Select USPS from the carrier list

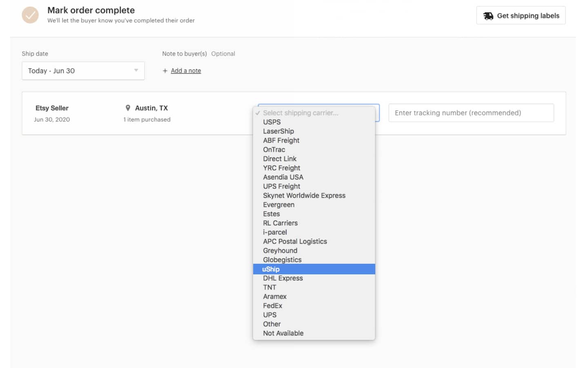click(x=272, y=122)
